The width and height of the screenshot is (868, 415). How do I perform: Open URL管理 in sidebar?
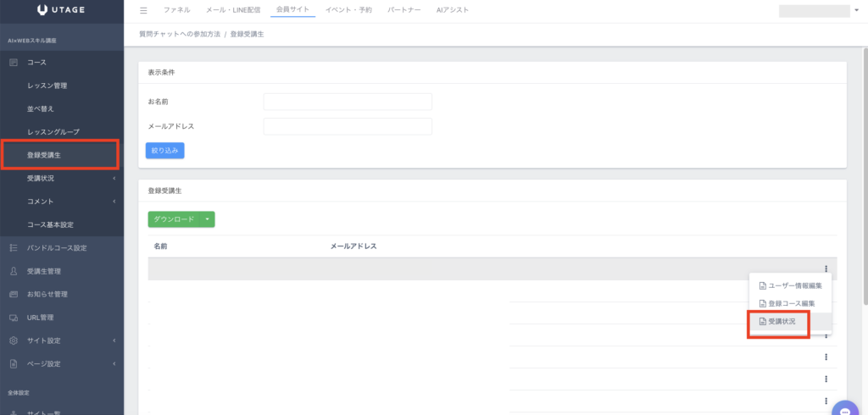[x=41, y=318]
